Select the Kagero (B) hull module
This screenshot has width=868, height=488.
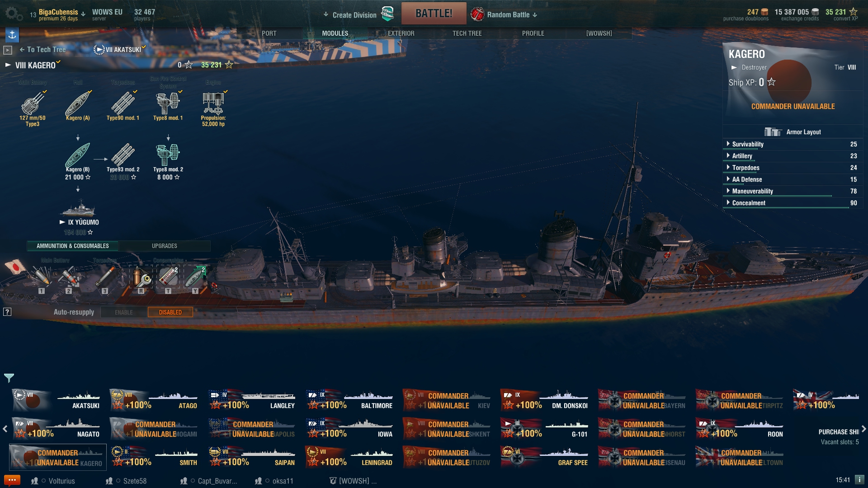click(78, 155)
